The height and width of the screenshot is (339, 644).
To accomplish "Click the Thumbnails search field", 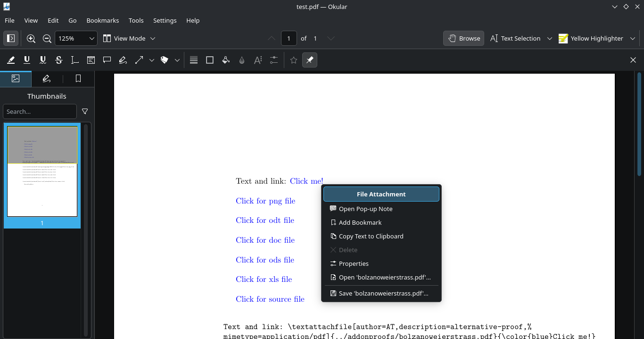I will pyautogui.click(x=40, y=111).
